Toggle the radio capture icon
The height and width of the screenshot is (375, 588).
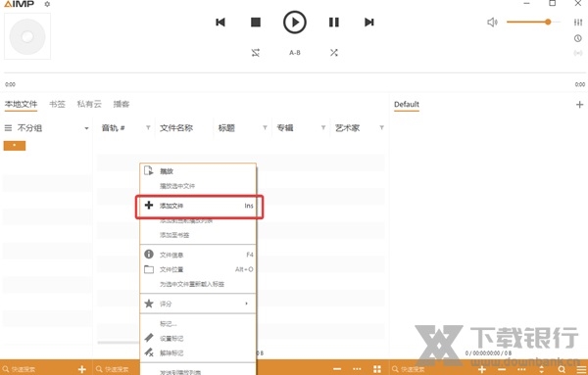[578, 53]
